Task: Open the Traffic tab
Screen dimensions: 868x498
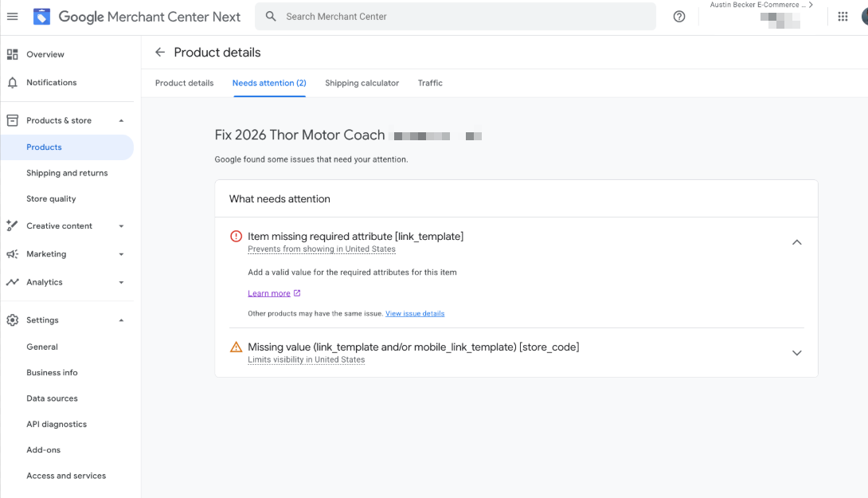Action: coord(430,83)
